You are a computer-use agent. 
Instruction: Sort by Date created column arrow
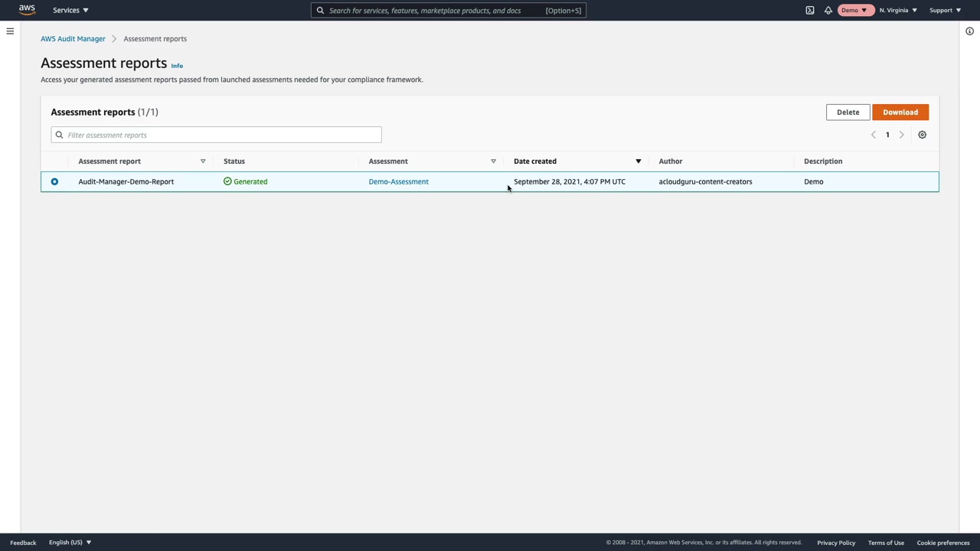638,161
